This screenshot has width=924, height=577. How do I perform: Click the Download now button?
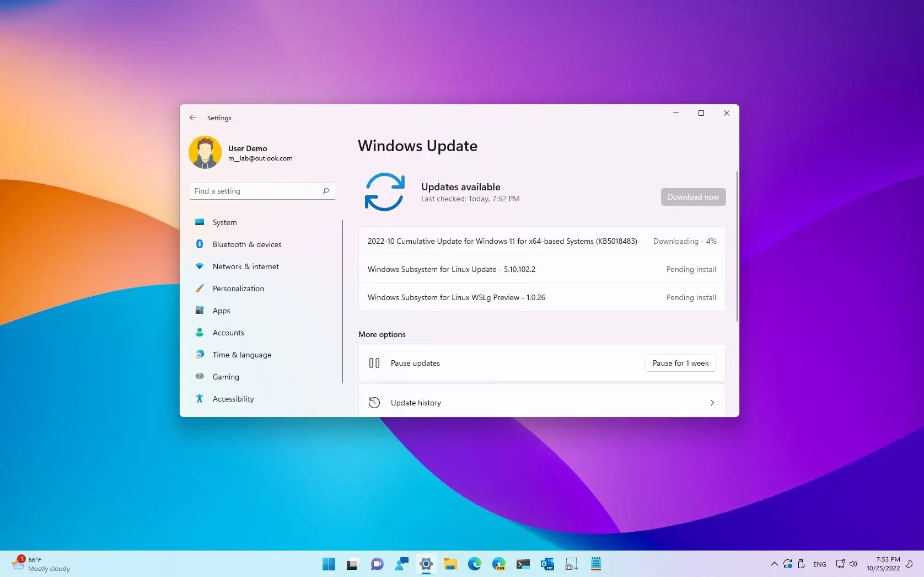(692, 197)
